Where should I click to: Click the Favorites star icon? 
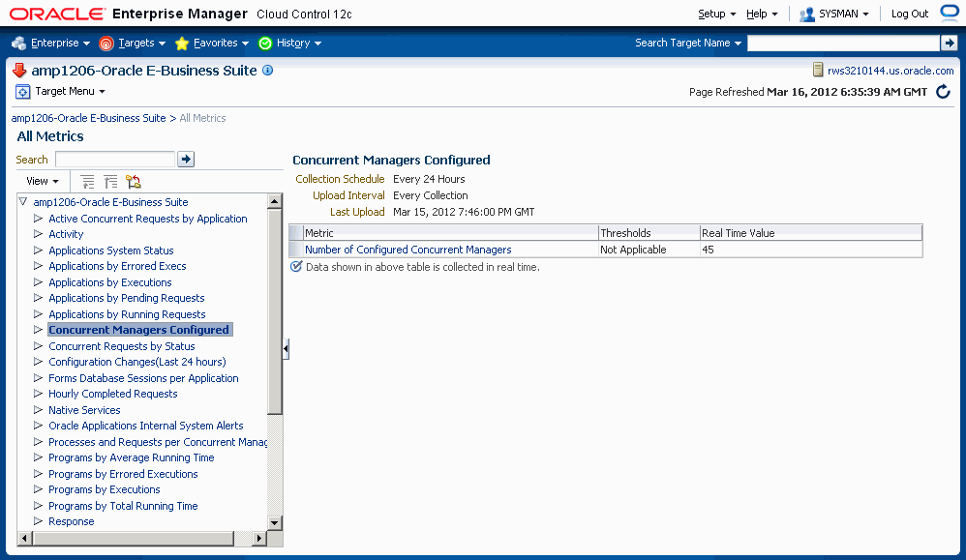[x=182, y=44]
